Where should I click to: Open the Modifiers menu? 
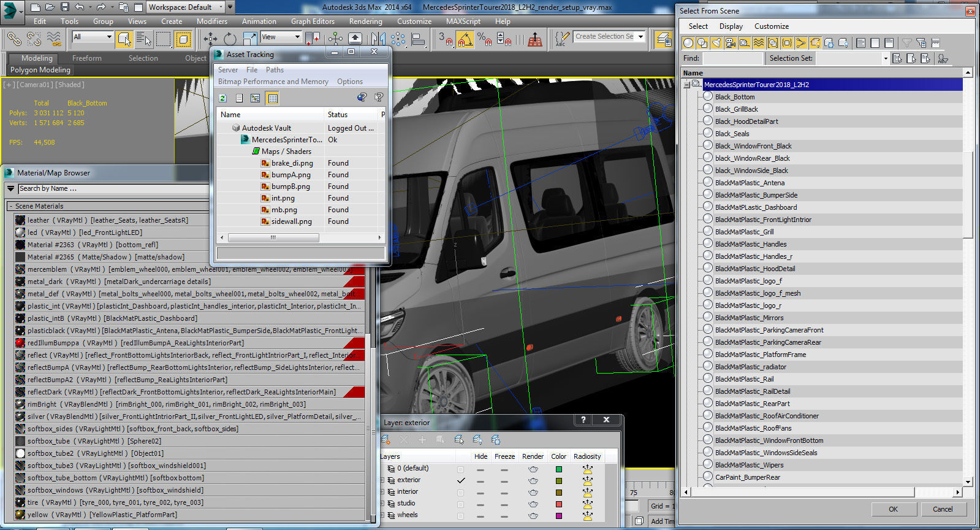(211, 21)
